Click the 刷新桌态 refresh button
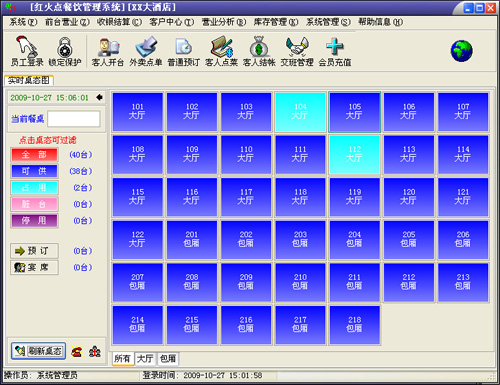This screenshot has width=500, height=385. click(x=38, y=351)
